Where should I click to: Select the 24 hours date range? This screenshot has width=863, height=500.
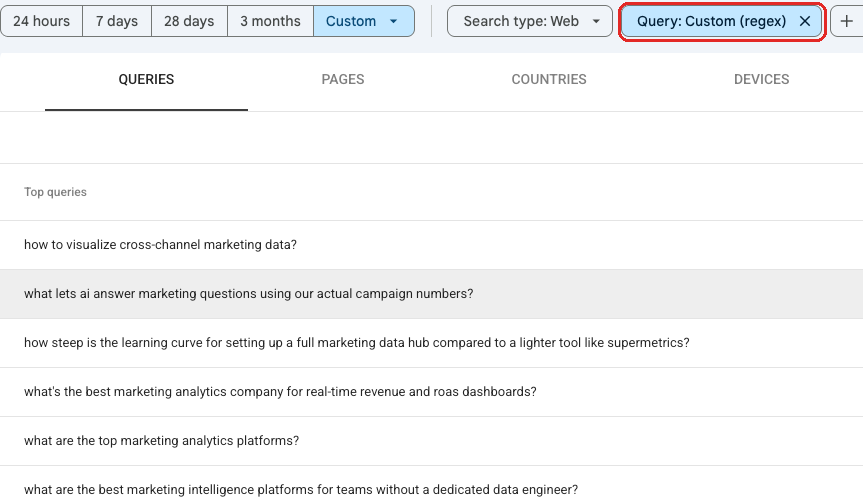pos(42,21)
